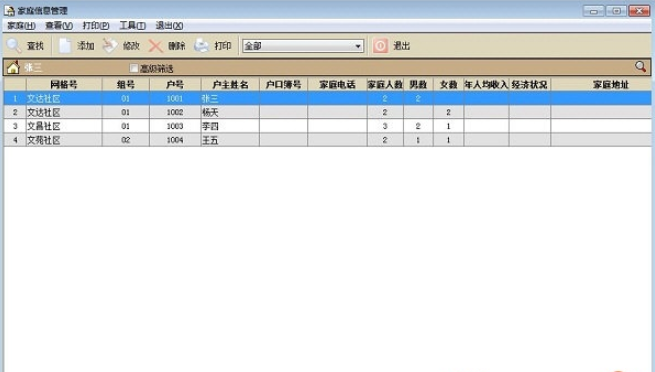Click the magnifier icon at filter bar right end
Image resolution: width=655 pixels, height=372 pixels.
pos(640,66)
